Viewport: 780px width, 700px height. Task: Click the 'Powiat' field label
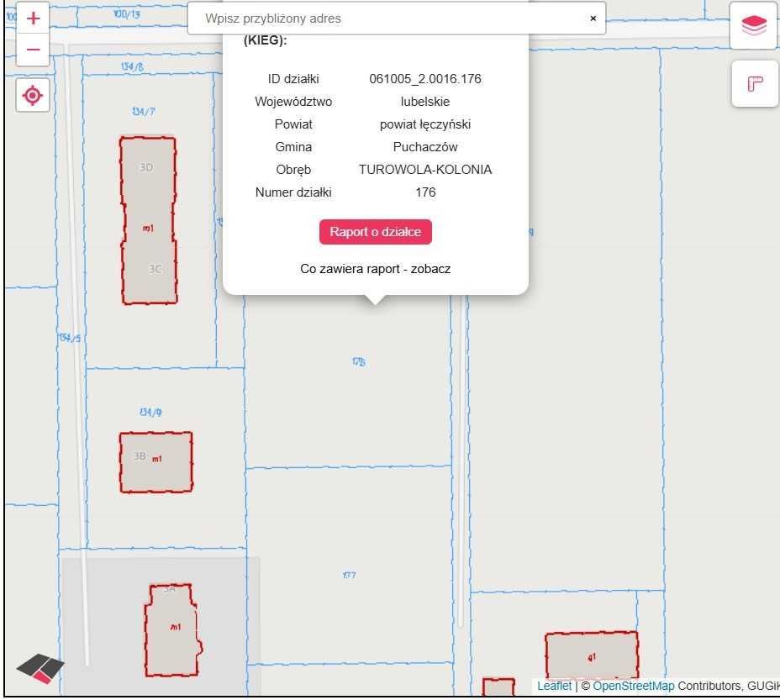[293, 124]
